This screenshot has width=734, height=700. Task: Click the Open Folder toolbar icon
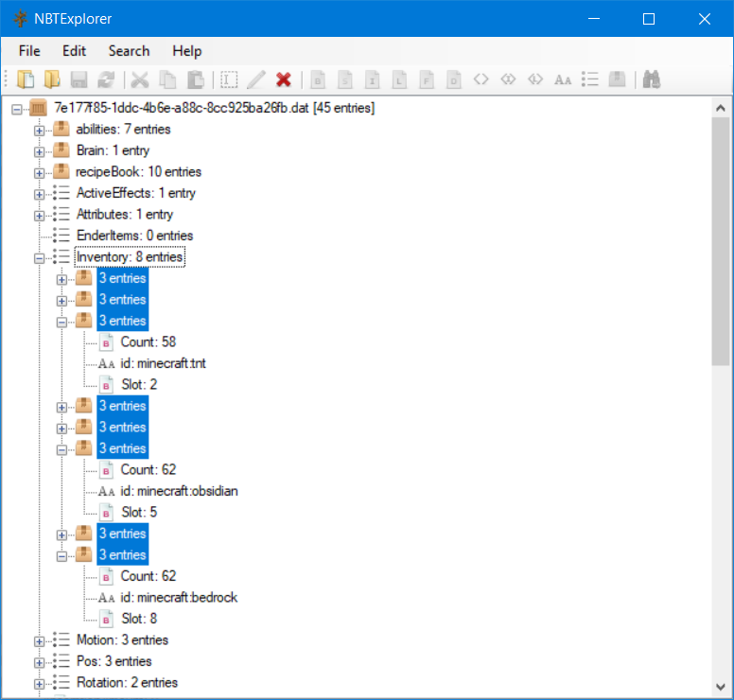[x=52, y=79]
